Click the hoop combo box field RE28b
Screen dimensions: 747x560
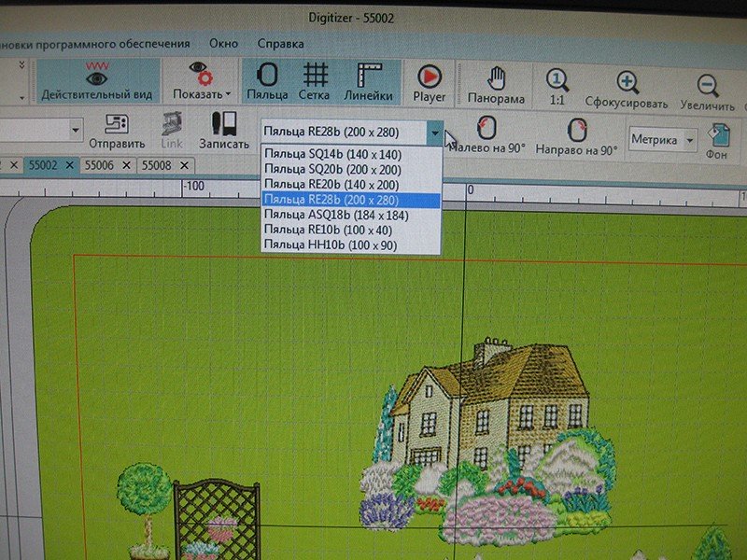(344, 132)
